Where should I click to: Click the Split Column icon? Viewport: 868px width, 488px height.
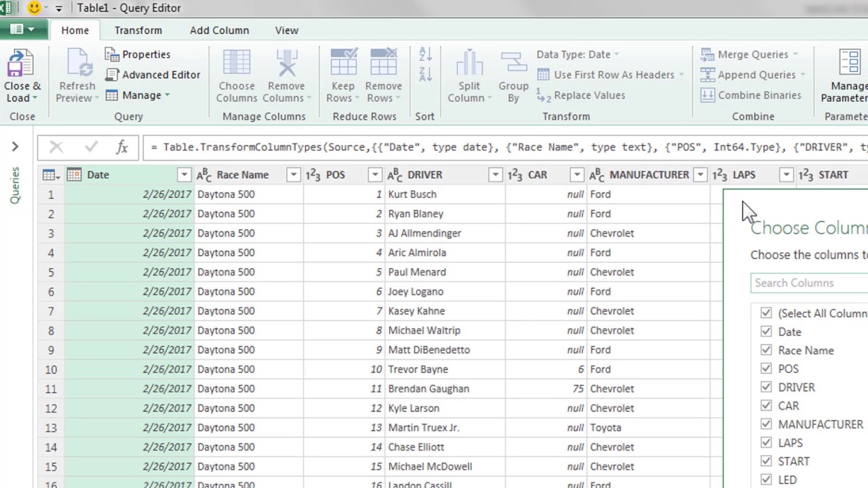[x=469, y=63]
